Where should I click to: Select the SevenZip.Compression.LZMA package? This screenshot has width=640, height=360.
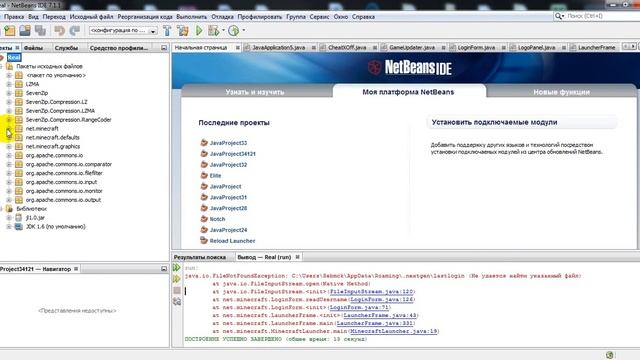60,111
